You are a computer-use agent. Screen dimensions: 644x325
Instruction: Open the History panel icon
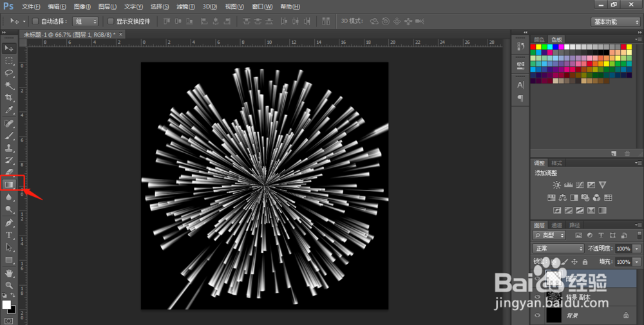[x=520, y=47]
